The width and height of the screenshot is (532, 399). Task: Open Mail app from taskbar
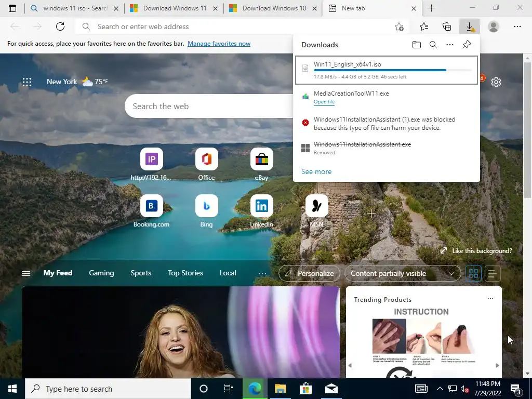coord(331,389)
